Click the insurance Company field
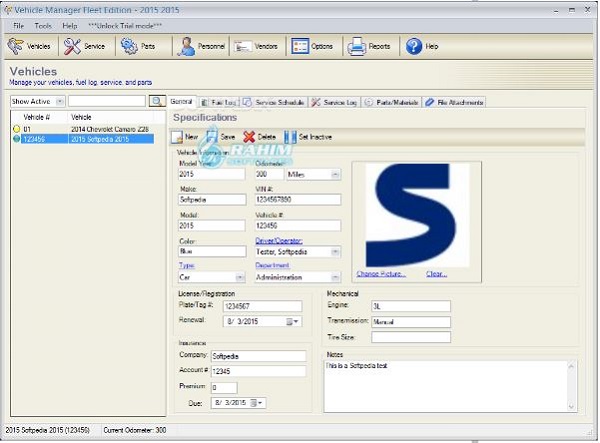The width and height of the screenshot is (600, 443). (258, 356)
